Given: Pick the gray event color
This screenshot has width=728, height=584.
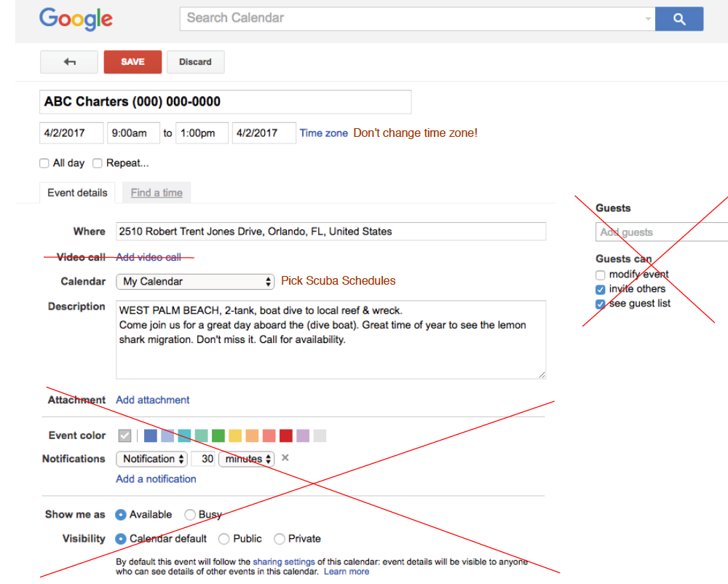Looking at the screenshot, I should [320, 436].
